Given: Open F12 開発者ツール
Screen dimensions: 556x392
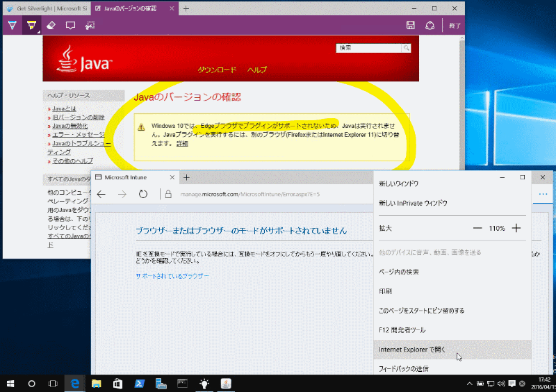Looking at the screenshot, I should click(452, 330).
